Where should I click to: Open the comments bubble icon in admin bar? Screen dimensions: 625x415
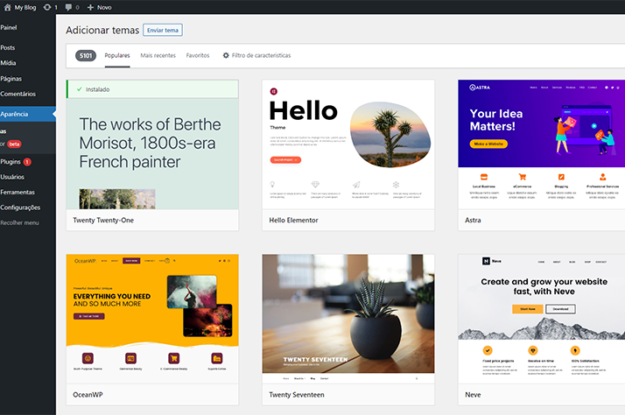click(x=69, y=7)
